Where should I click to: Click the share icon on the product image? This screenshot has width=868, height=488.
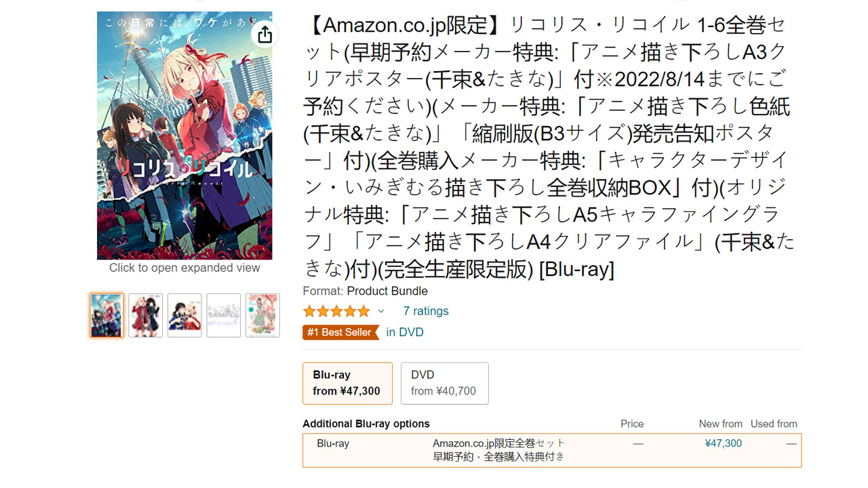click(264, 33)
